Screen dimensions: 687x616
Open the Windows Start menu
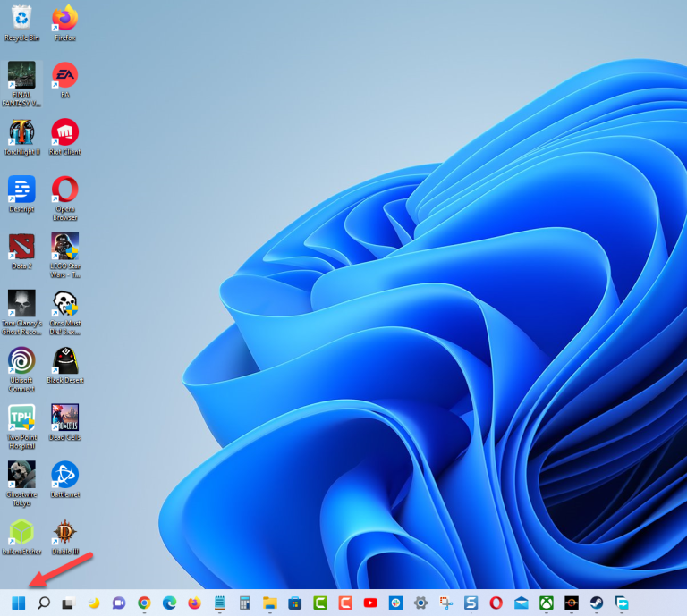(x=18, y=603)
